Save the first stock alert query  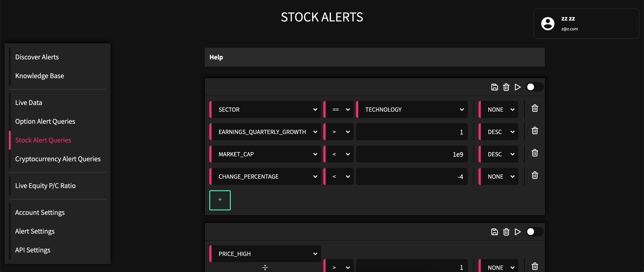tap(494, 87)
